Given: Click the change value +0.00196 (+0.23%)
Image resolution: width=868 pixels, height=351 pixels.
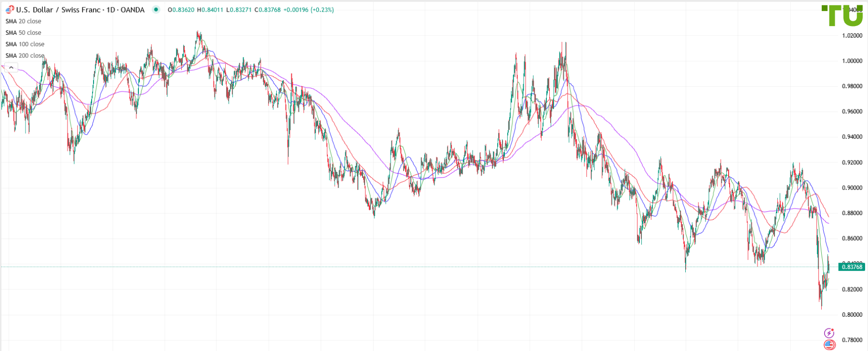Looking at the screenshot, I should point(308,10).
